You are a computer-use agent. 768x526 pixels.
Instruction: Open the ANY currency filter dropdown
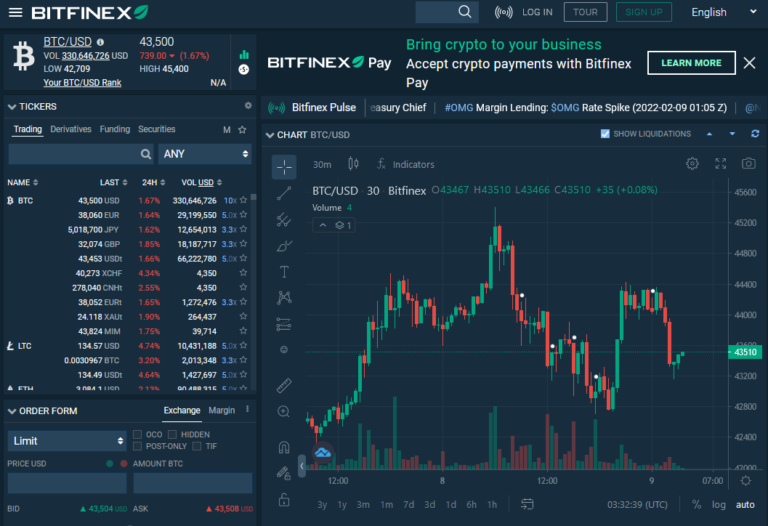click(205, 154)
